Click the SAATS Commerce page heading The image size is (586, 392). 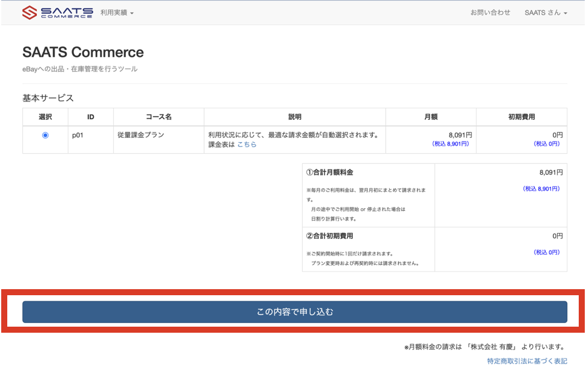coord(83,52)
